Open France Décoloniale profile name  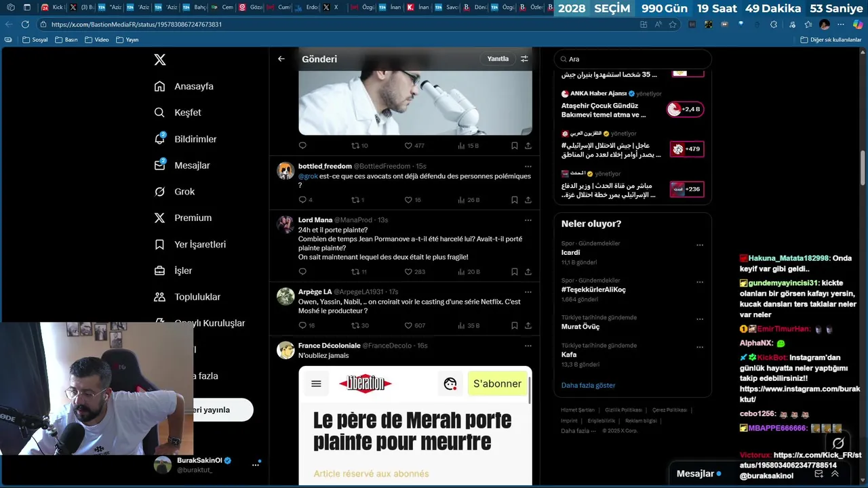[329, 346]
